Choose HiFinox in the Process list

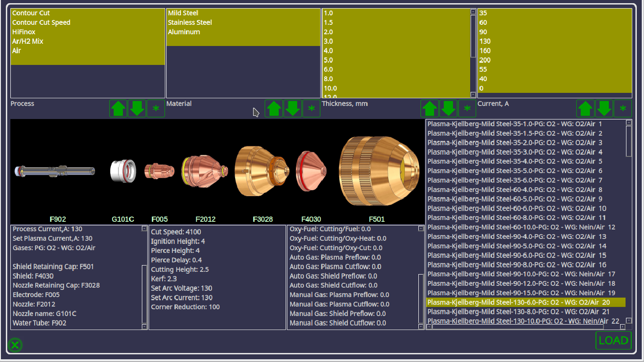click(23, 32)
